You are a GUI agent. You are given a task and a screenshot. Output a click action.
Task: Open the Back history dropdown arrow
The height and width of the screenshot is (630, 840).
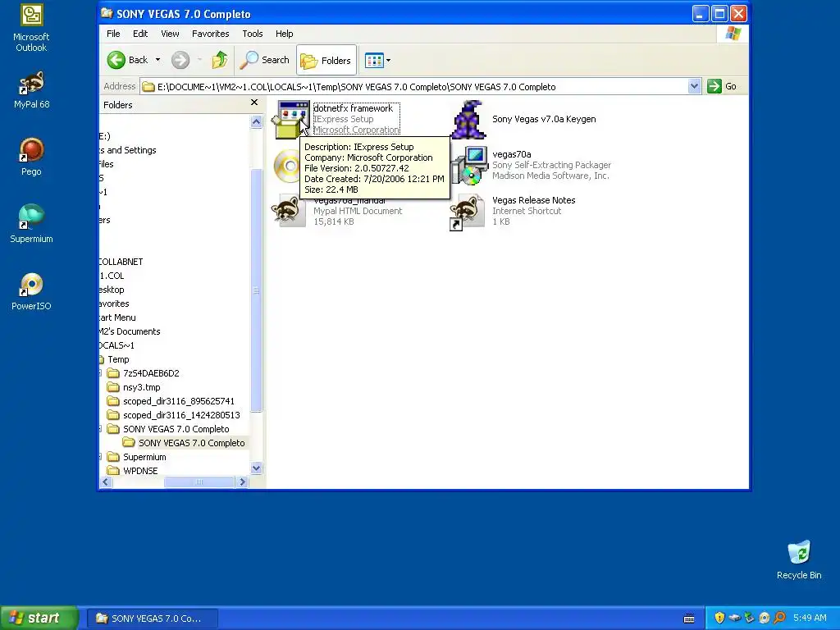[158, 60]
